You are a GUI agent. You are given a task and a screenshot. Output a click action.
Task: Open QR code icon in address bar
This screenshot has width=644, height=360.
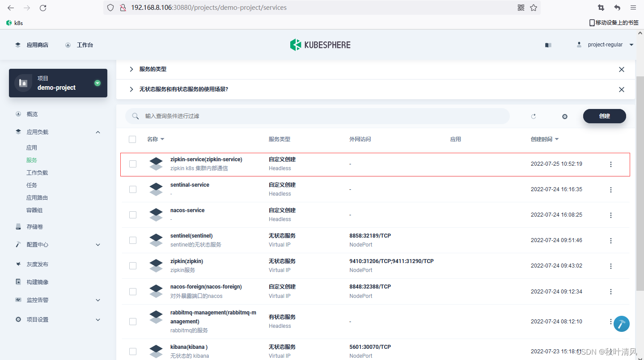[x=521, y=8]
